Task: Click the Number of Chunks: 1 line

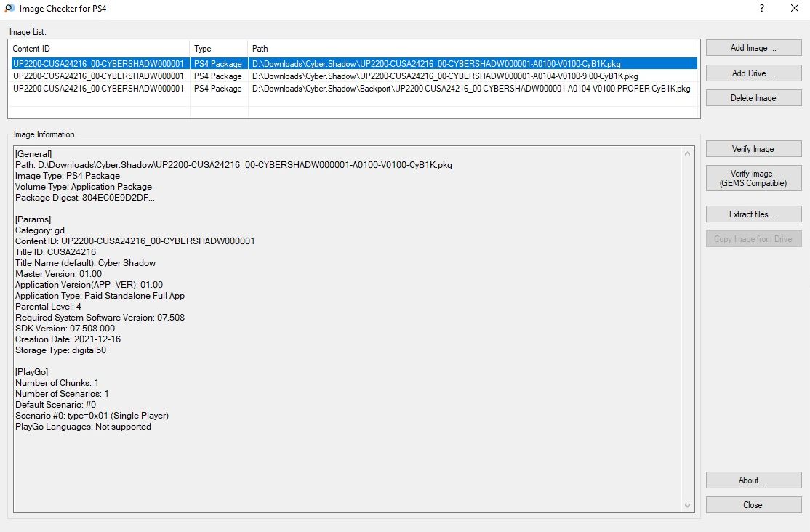Action: click(x=57, y=383)
